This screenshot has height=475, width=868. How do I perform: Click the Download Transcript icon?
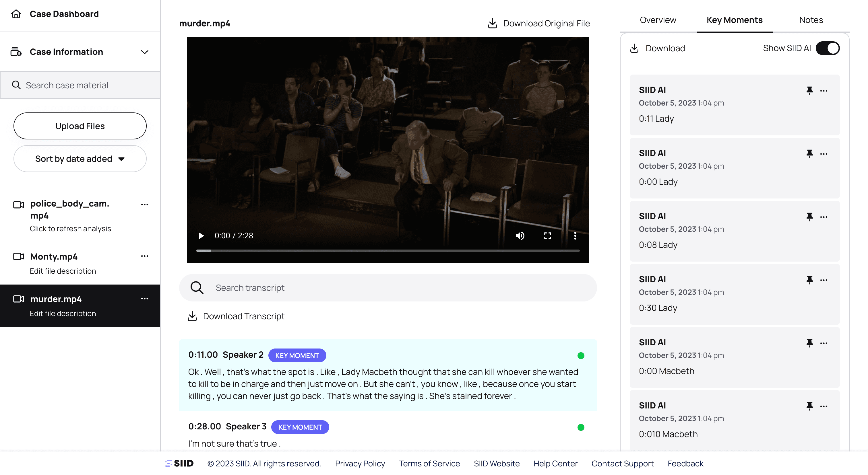(192, 316)
